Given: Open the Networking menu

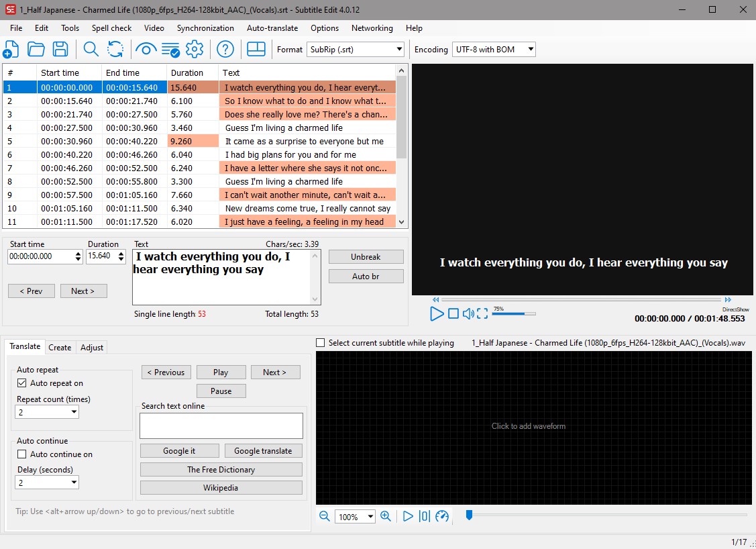Looking at the screenshot, I should (372, 28).
